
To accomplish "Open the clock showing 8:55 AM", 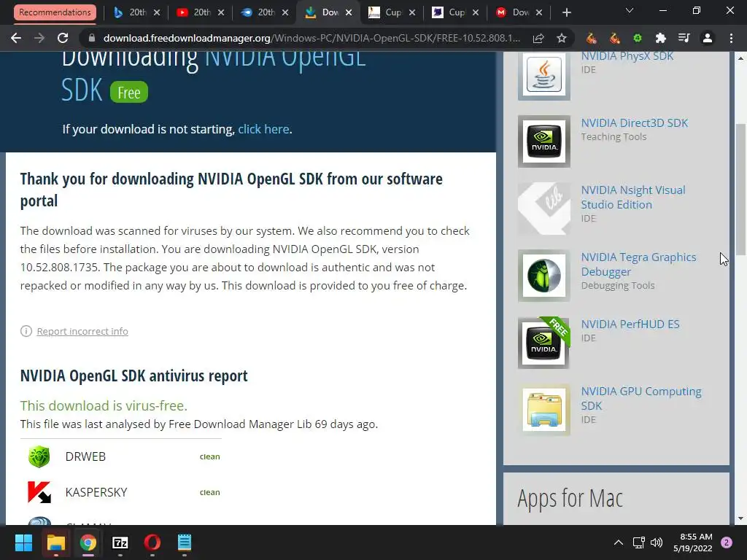I will click(692, 542).
